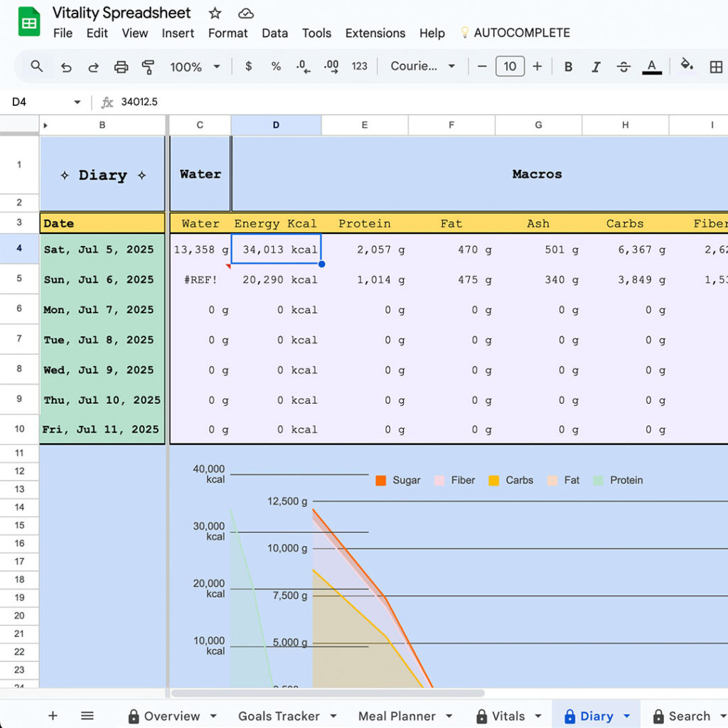This screenshot has width=728, height=728.
Task: Click the font size input field
Action: click(510, 66)
